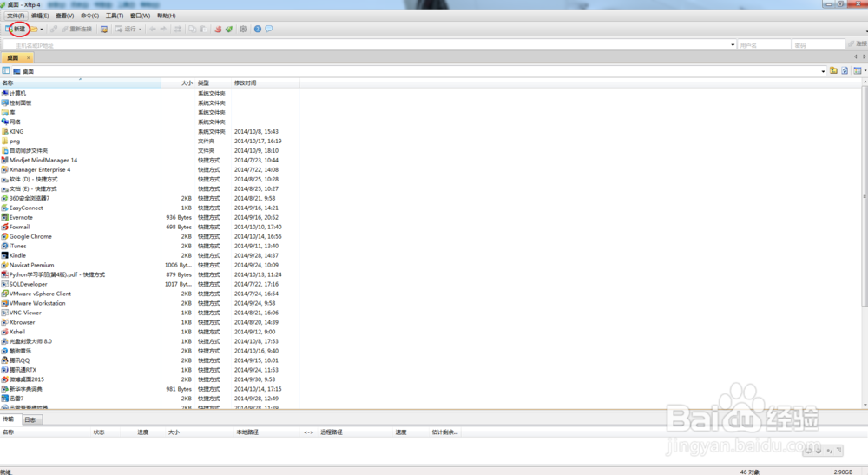The width and height of the screenshot is (868, 475).
Task: Click the 重新连接 reconnect button
Action: click(x=76, y=29)
